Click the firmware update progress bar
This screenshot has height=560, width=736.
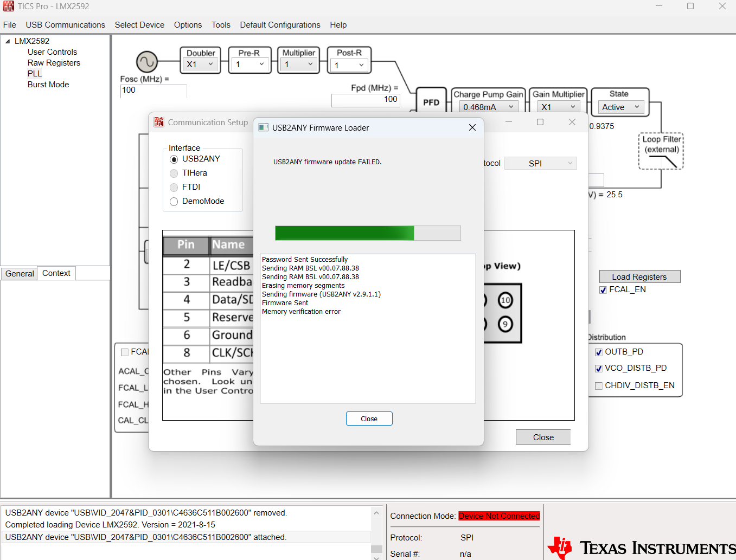click(x=368, y=233)
